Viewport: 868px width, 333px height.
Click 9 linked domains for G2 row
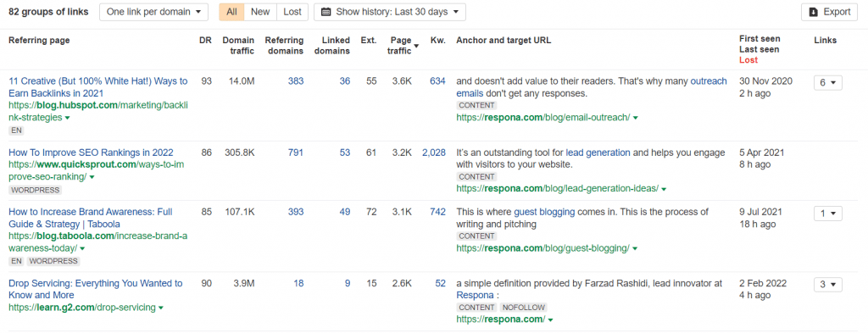(348, 283)
